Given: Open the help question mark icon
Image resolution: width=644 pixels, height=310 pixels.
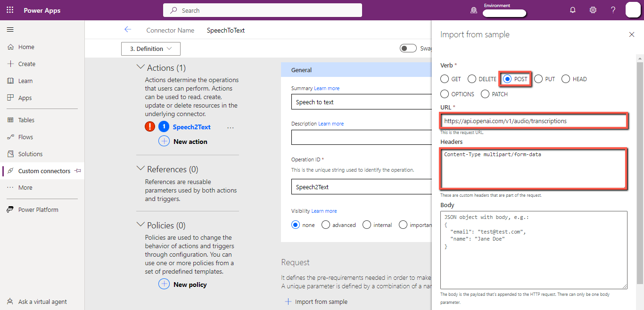Looking at the screenshot, I should (613, 10).
